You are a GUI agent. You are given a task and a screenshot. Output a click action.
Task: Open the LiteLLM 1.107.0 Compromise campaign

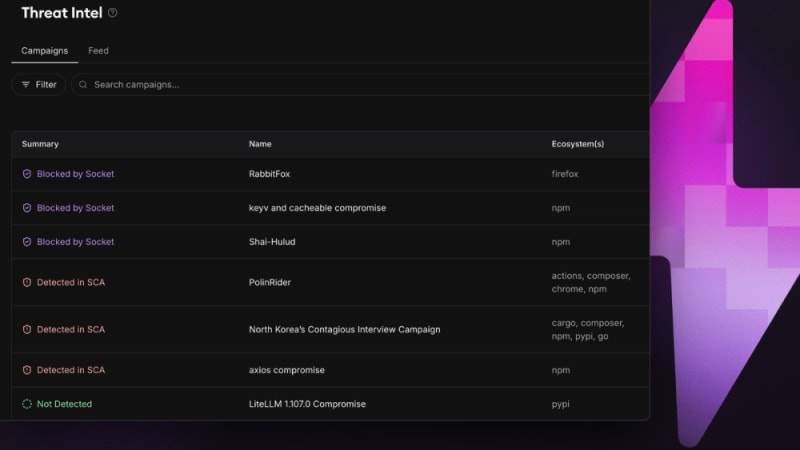[x=307, y=404]
